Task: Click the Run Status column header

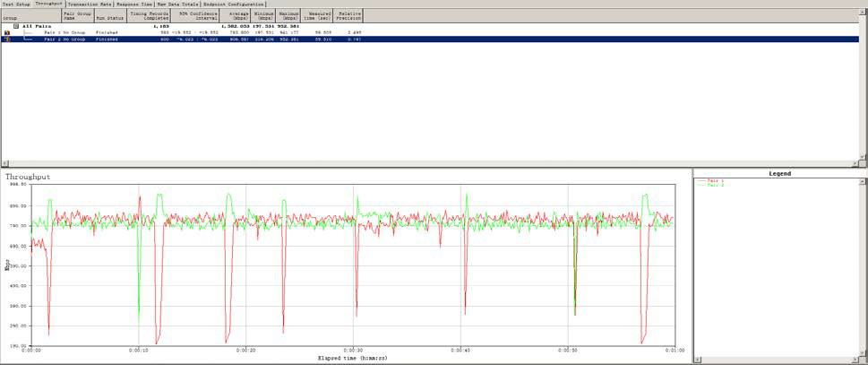Action: coord(108,16)
